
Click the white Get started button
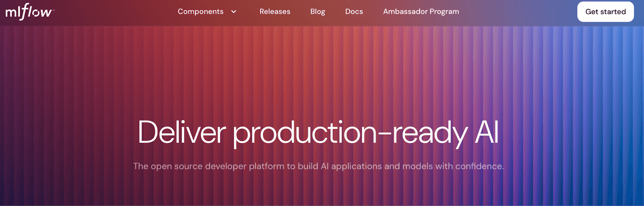605,12
